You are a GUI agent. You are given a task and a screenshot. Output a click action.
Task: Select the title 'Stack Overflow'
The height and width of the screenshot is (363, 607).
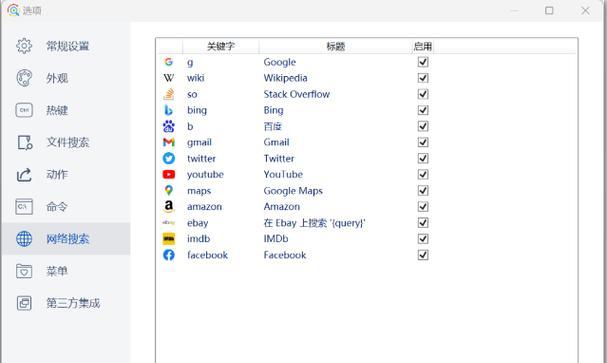[x=297, y=94]
